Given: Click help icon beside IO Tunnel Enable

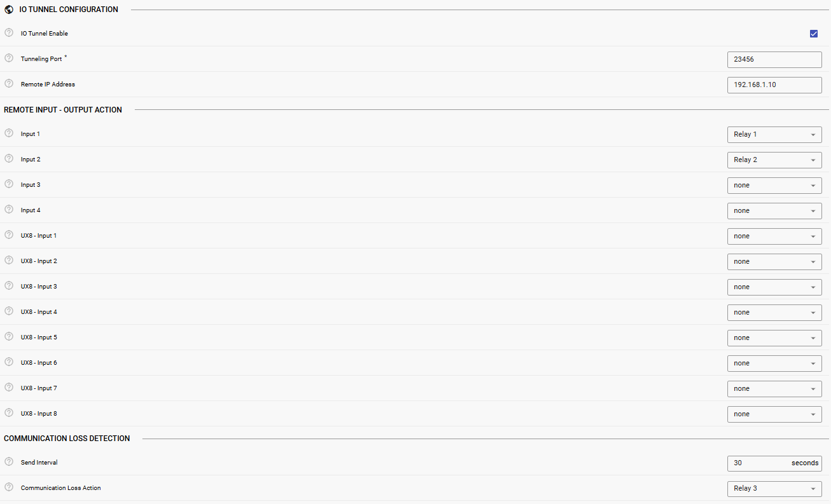Looking at the screenshot, I should [9, 32].
